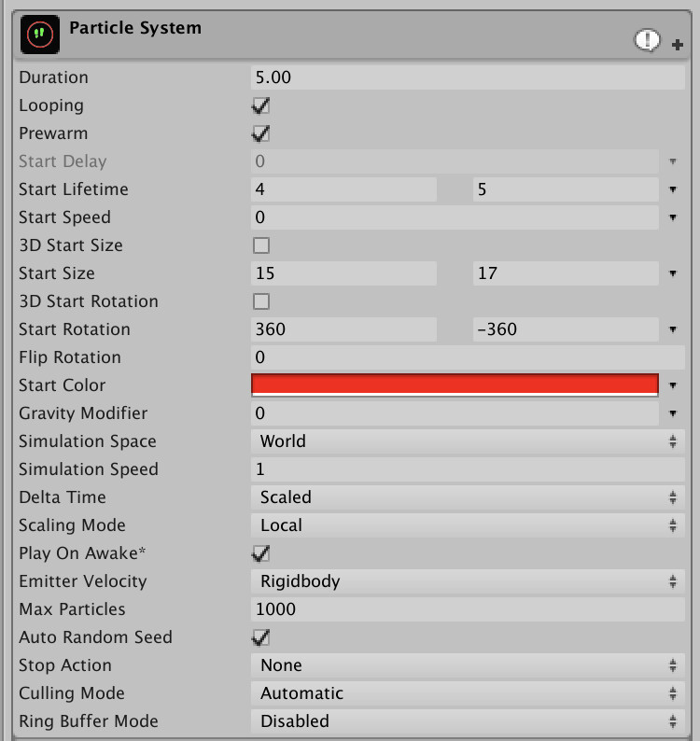Click the plus icon to add module
Screen dimensions: 700x741
(678, 45)
